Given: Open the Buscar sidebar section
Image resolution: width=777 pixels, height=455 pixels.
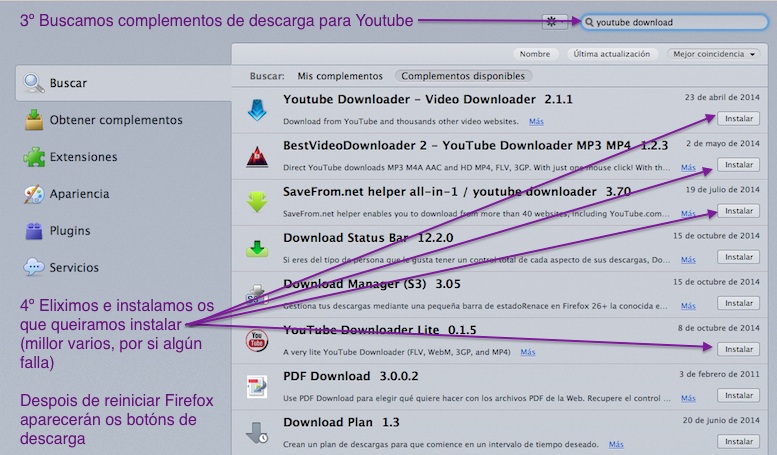Looking at the screenshot, I should coord(124,83).
